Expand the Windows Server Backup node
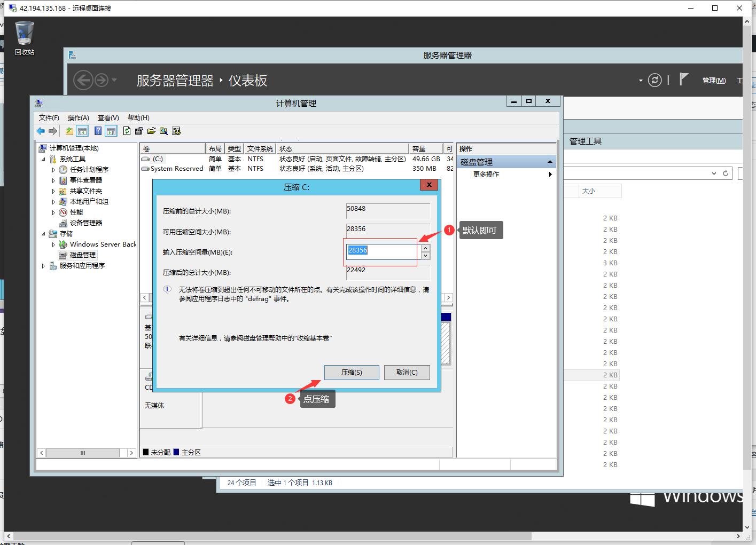The height and width of the screenshot is (545, 756). point(53,244)
